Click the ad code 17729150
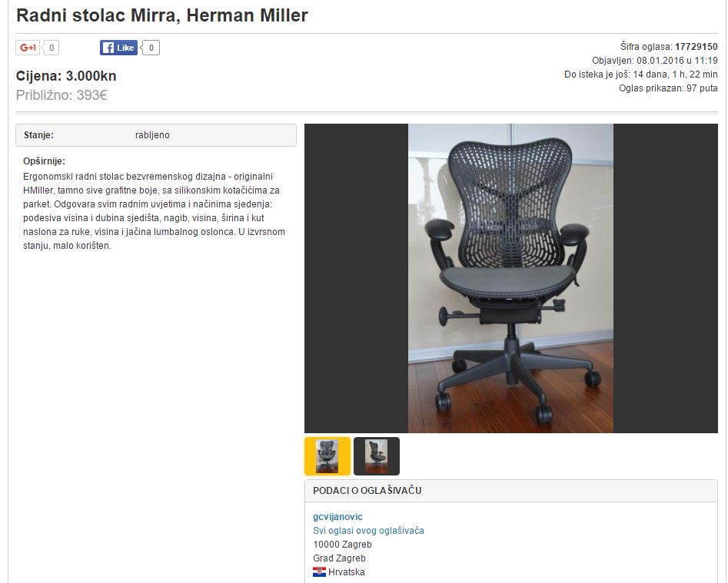 pyautogui.click(x=696, y=47)
